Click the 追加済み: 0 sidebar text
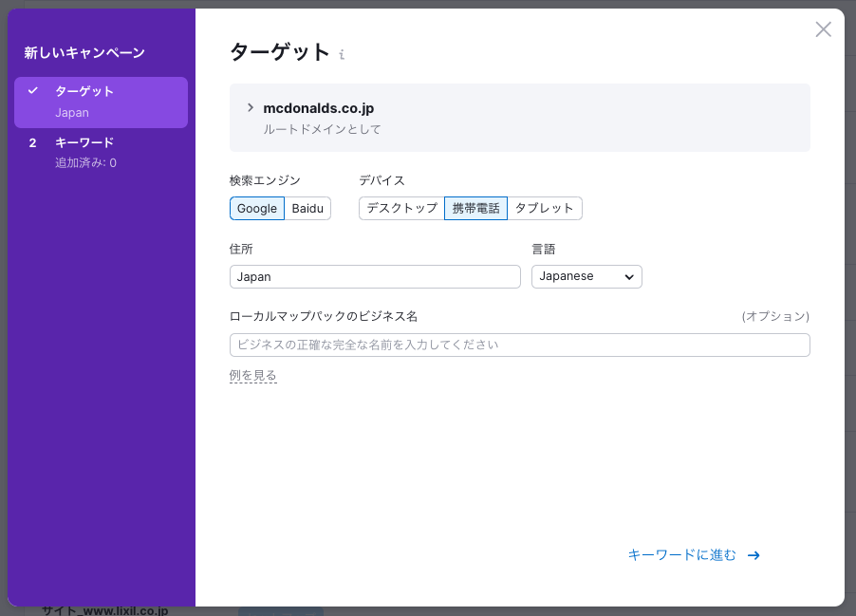The width and height of the screenshot is (856, 616). tap(85, 162)
